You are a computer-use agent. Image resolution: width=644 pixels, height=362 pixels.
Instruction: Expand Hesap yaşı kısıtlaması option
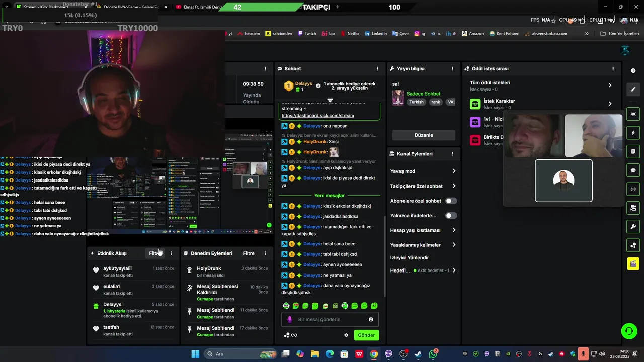point(424,230)
